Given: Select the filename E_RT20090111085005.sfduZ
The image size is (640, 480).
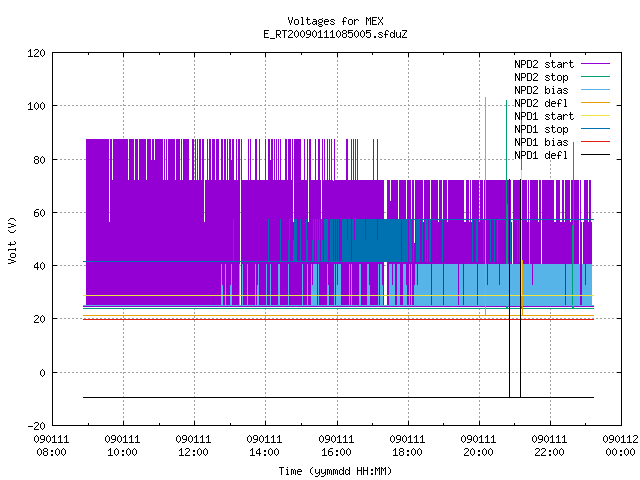Looking at the screenshot, I should [x=335, y=34].
